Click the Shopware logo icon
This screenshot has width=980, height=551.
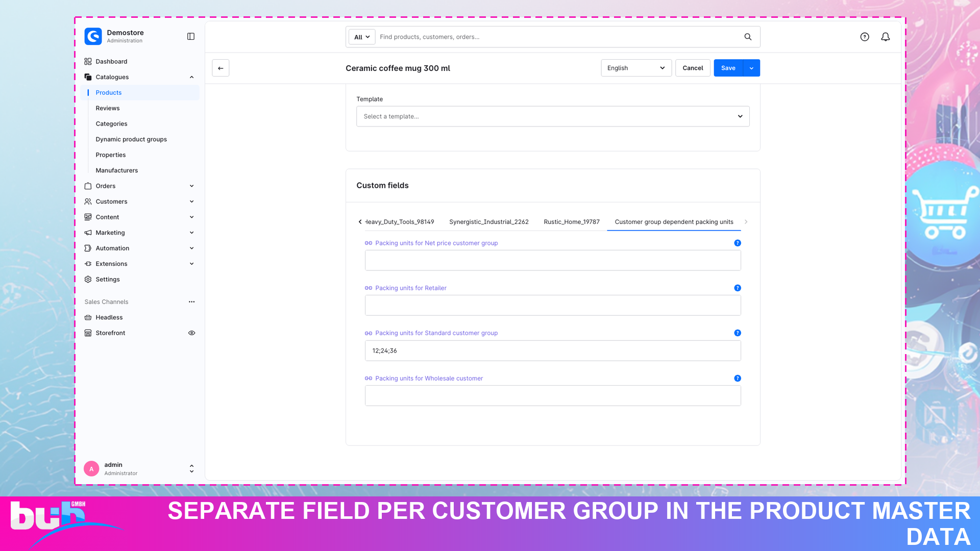click(x=93, y=36)
